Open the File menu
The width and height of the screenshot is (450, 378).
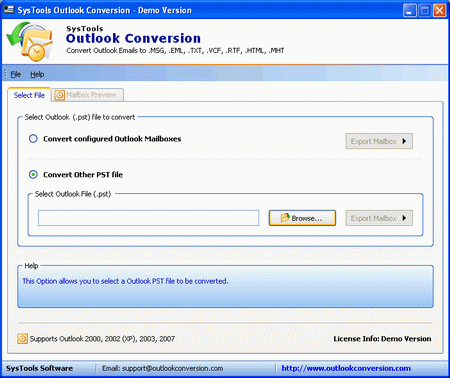16,74
